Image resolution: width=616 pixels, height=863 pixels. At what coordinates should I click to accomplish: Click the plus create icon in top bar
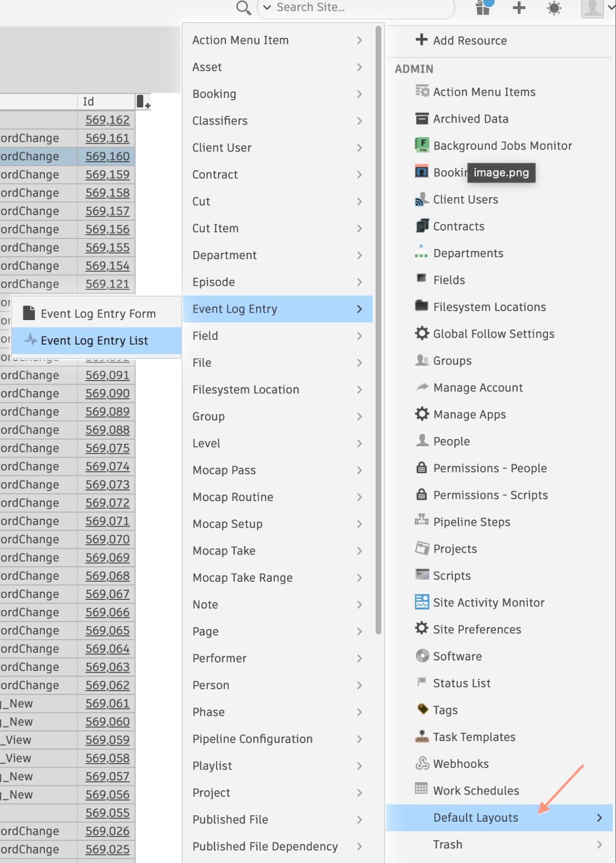519,8
